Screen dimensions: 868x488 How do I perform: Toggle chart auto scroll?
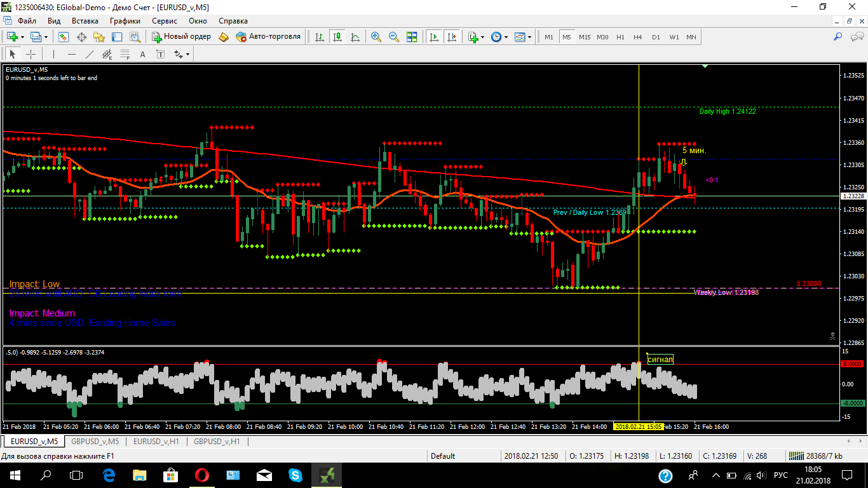(x=434, y=37)
